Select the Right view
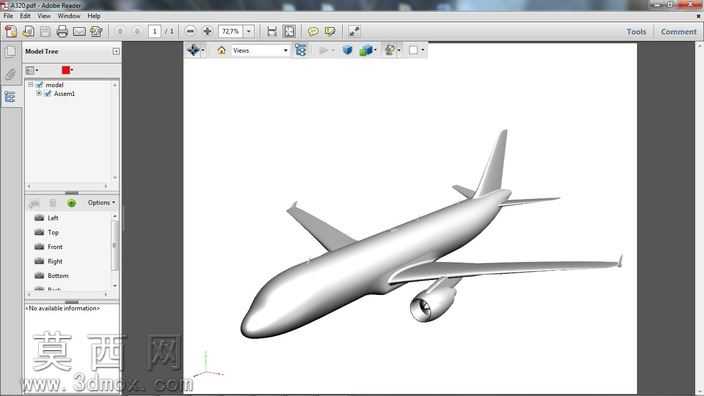This screenshot has width=704, height=396. click(x=55, y=261)
